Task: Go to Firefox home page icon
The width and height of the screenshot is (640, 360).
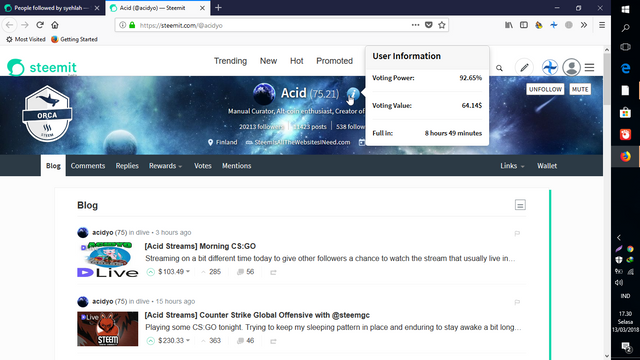Action: click(55, 25)
